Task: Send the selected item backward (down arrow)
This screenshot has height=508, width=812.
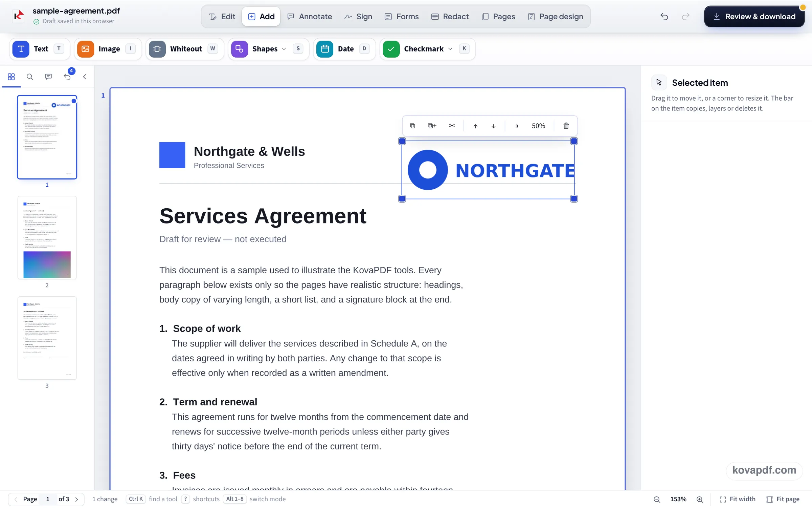Action: tap(494, 126)
